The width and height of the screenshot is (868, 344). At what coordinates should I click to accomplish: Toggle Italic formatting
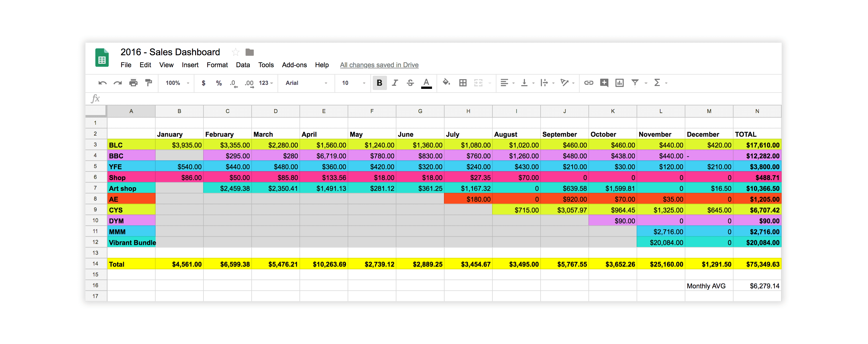[395, 83]
